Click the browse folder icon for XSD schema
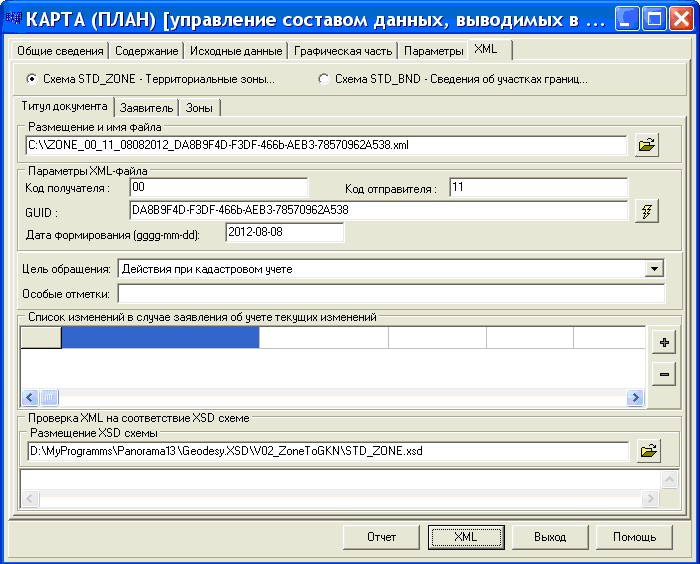 (647, 451)
